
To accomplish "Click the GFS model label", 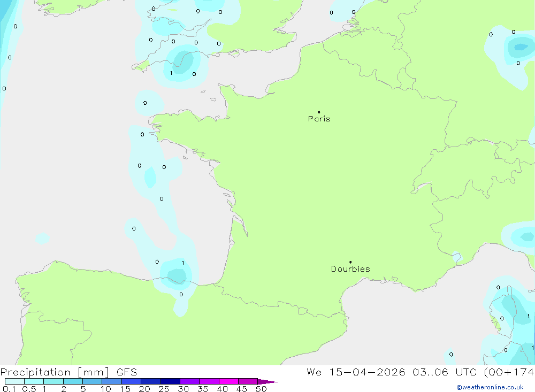I will click(127, 372).
